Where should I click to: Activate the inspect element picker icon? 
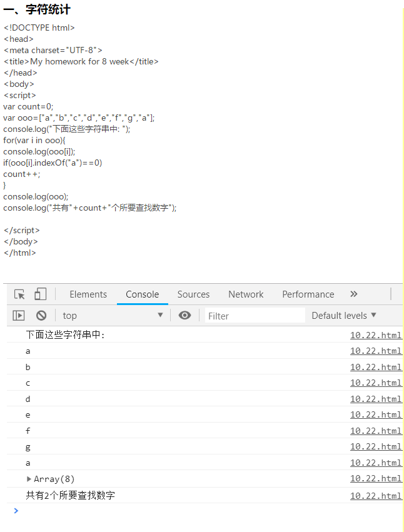pyautogui.click(x=19, y=294)
